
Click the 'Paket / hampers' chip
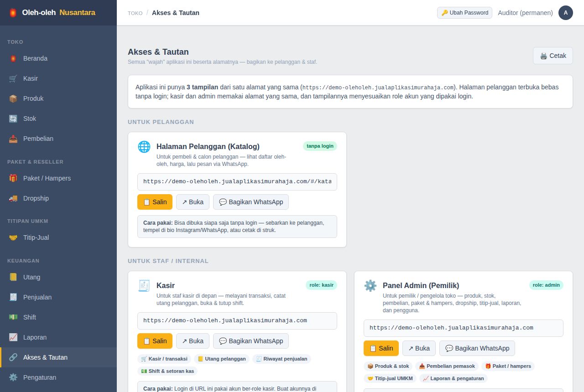point(508,366)
